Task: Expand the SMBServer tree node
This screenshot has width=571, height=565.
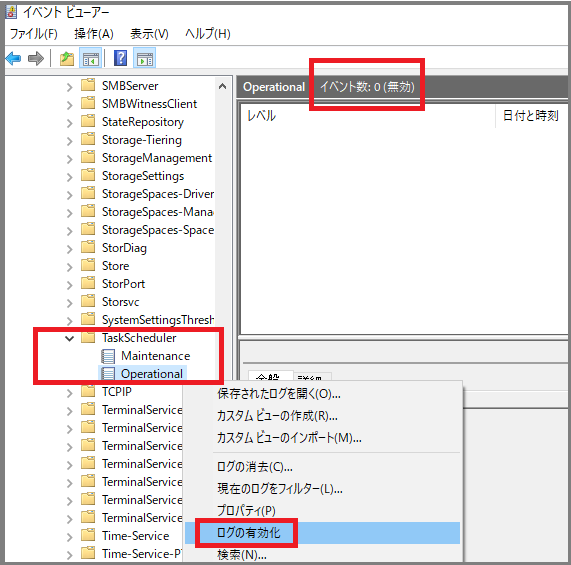Action: [x=70, y=87]
